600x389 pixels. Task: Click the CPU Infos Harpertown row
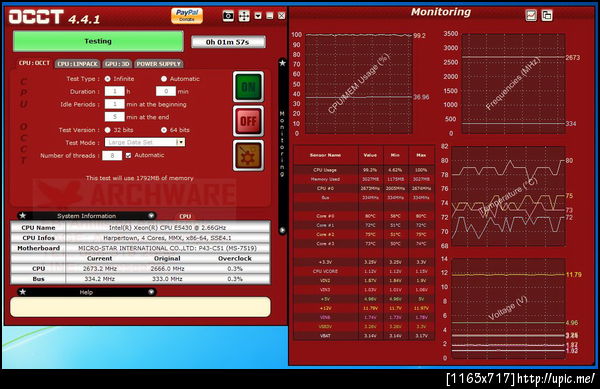tap(140, 238)
